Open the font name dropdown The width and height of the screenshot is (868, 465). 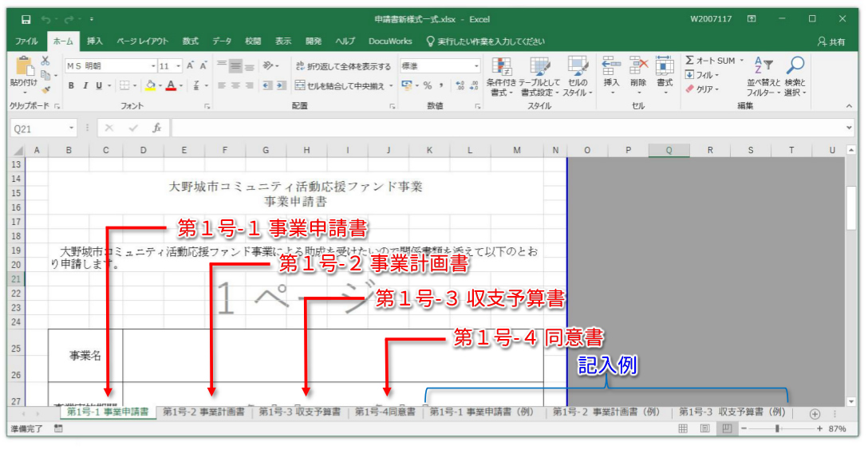pos(154,65)
